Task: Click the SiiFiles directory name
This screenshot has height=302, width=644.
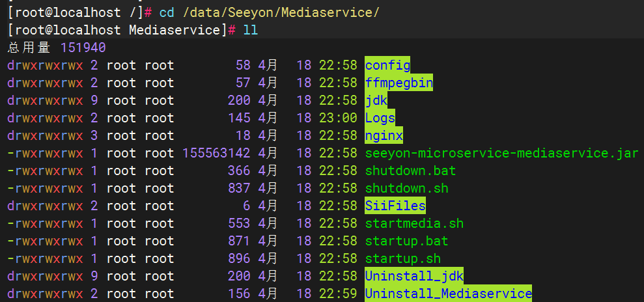Action: (x=395, y=206)
